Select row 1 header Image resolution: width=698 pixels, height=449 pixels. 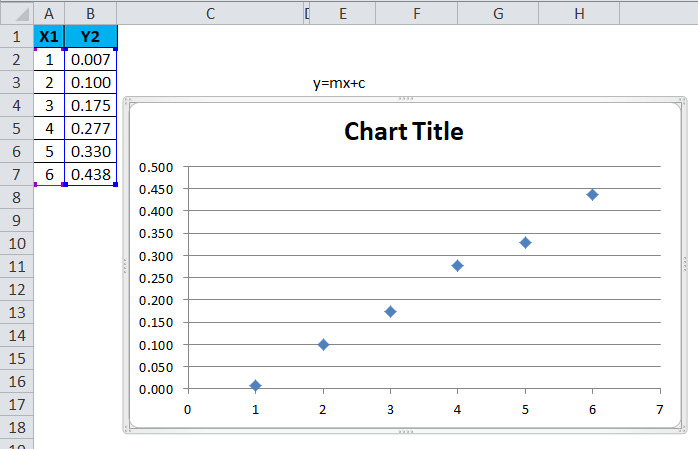click(x=16, y=37)
